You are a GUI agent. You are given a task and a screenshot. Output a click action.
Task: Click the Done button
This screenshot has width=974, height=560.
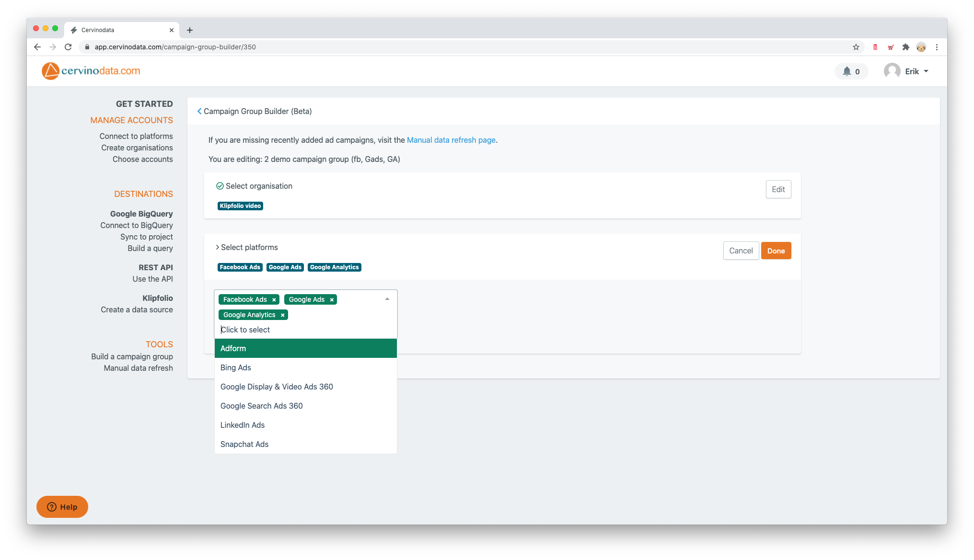click(x=776, y=251)
